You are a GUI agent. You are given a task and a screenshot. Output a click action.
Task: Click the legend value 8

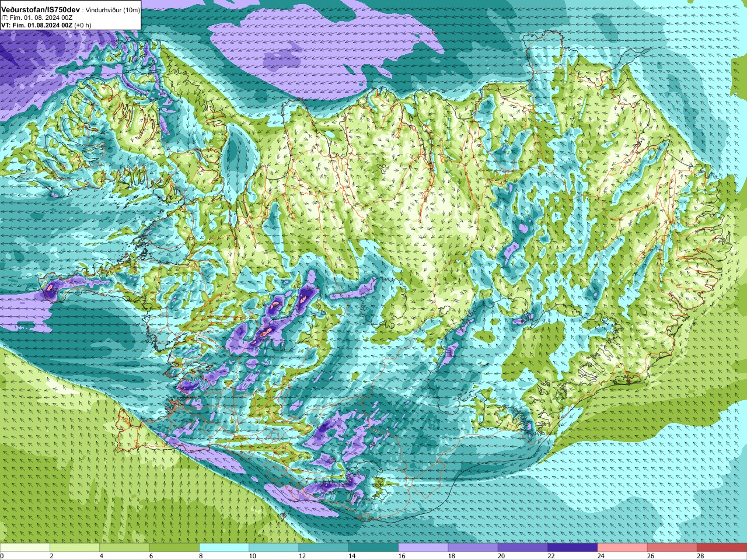point(201,556)
